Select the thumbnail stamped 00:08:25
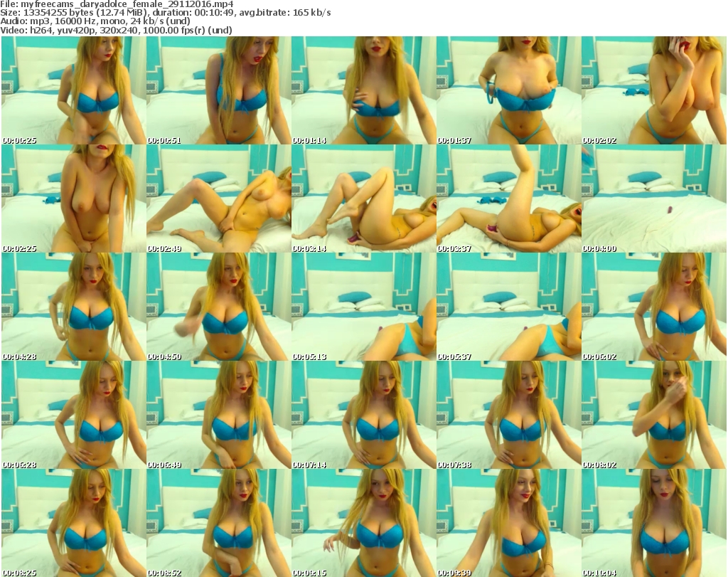This screenshot has height=577, width=728. point(74,523)
